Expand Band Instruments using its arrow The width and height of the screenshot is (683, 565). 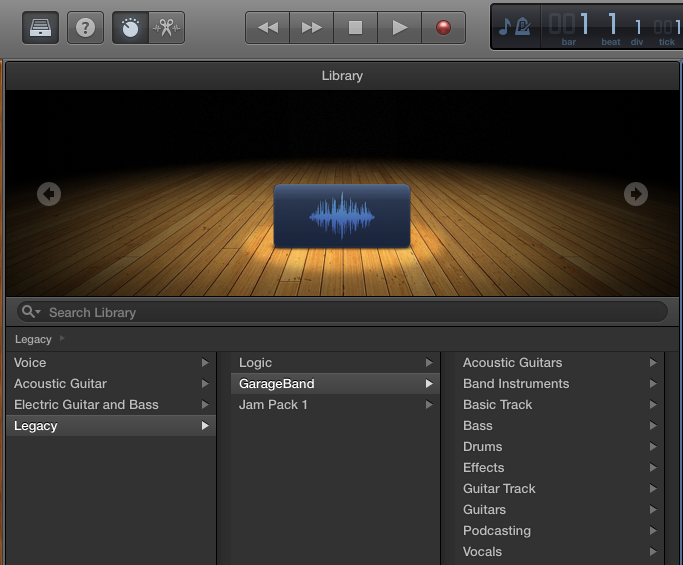pos(653,383)
